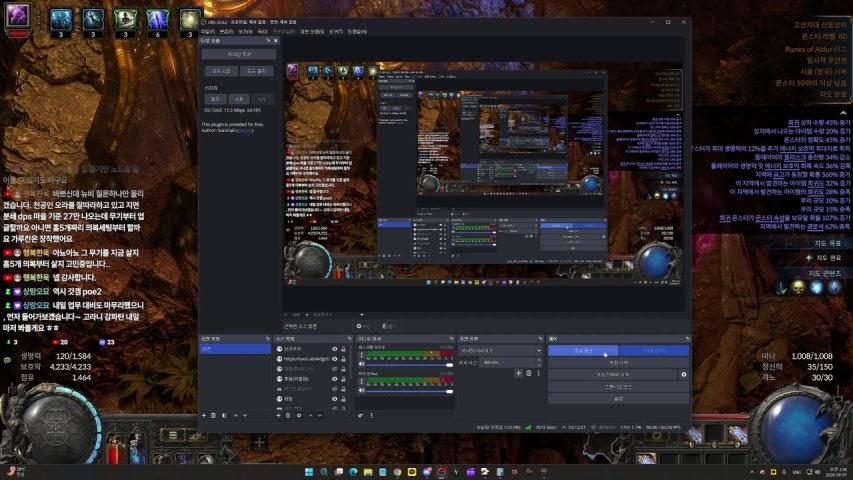Open the 보기(V) menu in OBS

coord(245,32)
